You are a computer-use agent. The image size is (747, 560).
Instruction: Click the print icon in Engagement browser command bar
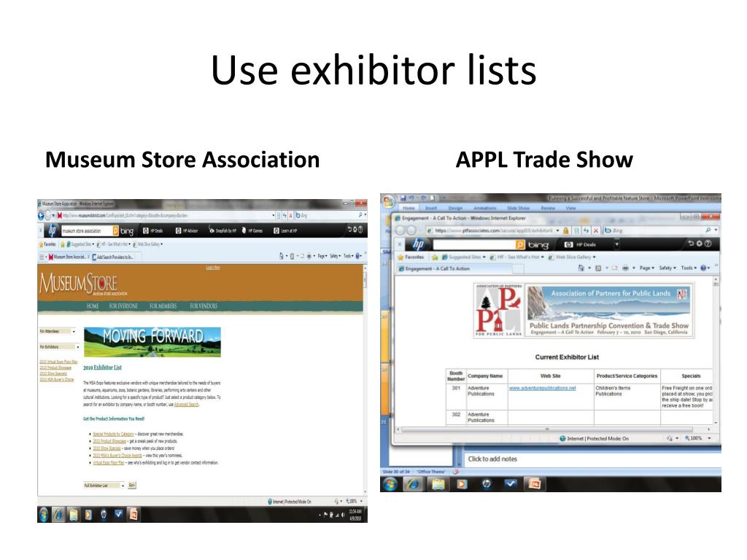point(625,268)
